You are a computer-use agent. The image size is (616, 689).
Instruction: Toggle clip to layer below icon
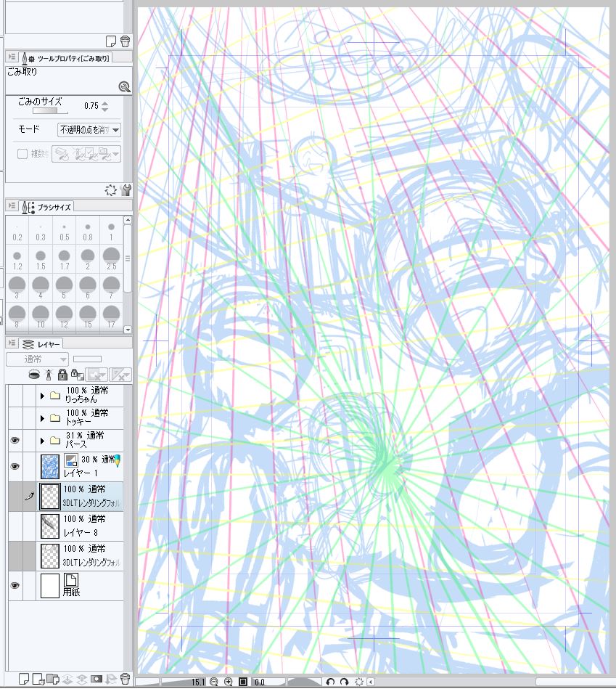34,375
